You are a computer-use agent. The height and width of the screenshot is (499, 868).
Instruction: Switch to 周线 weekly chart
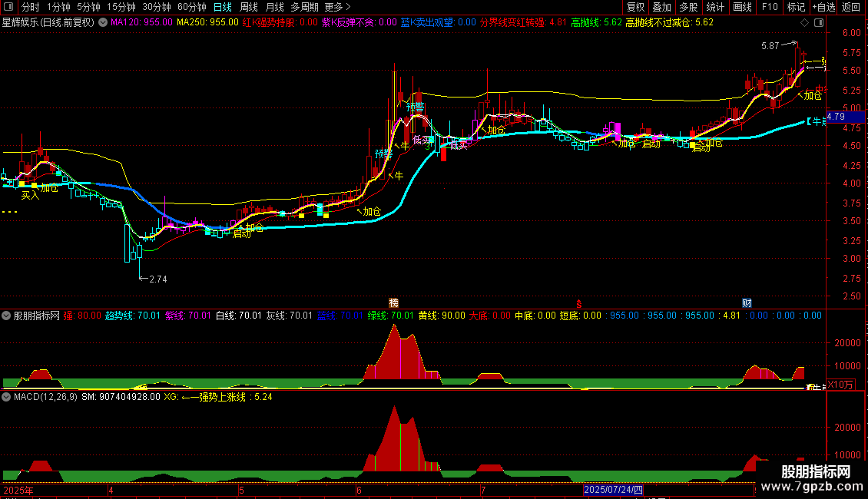pyautogui.click(x=249, y=7)
